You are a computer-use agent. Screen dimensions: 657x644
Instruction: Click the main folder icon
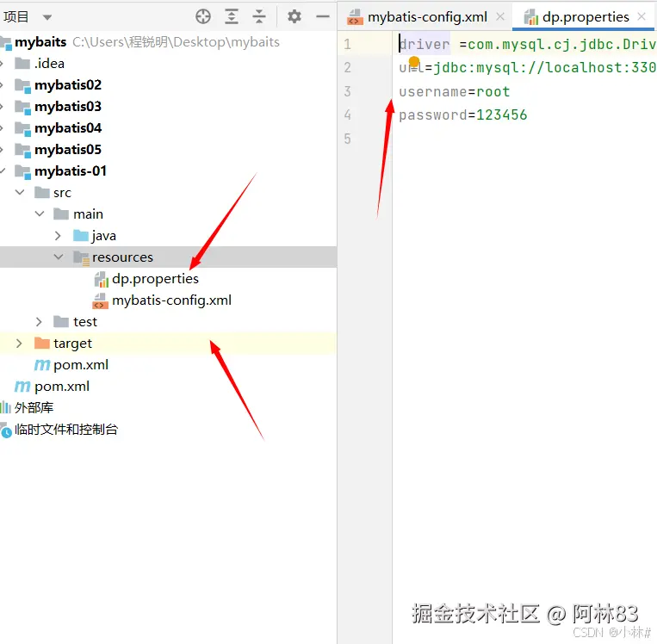61,214
